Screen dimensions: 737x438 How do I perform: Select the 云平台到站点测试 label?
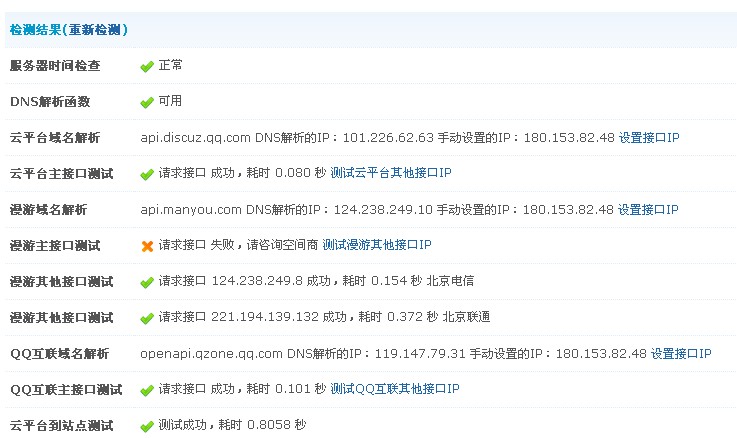[62, 426]
